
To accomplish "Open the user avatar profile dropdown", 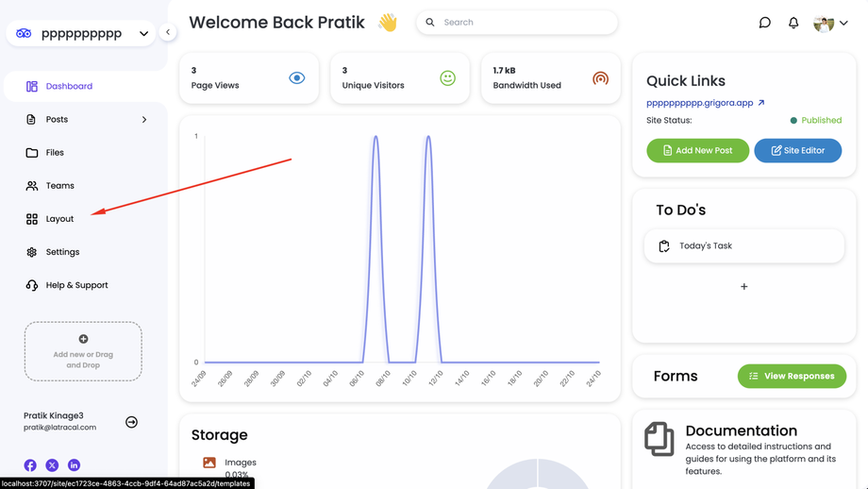I will click(x=830, y=24).
